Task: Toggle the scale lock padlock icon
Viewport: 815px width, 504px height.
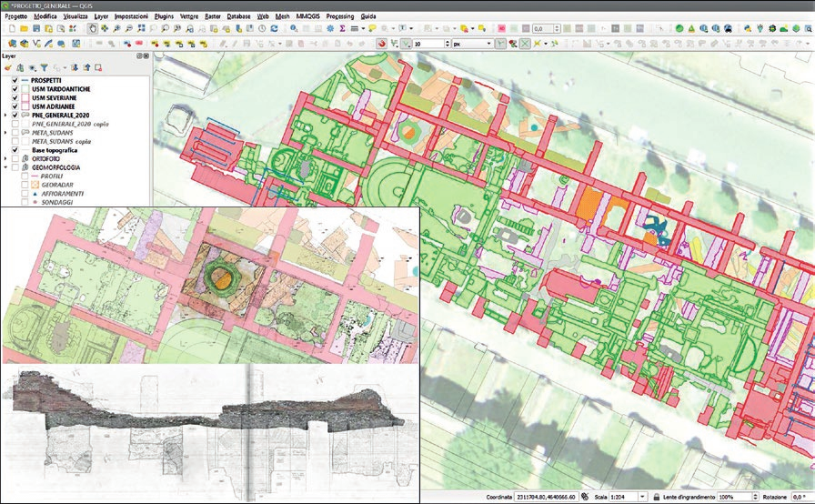Action: (x=656, y=498)
